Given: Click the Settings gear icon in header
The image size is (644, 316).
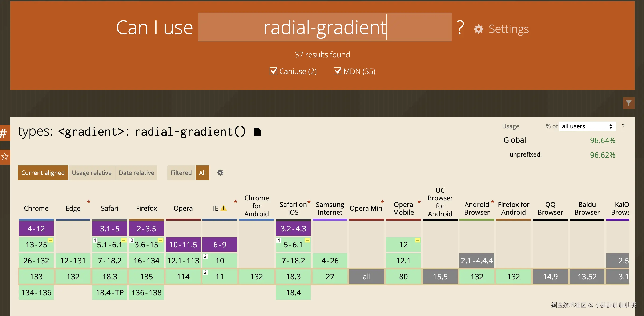Looking at the screenshot, I should pos(479,29).
